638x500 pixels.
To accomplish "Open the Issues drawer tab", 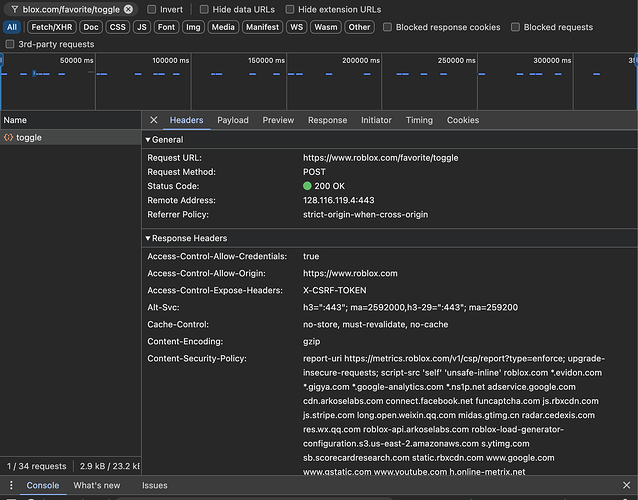I will pos(155,485).
